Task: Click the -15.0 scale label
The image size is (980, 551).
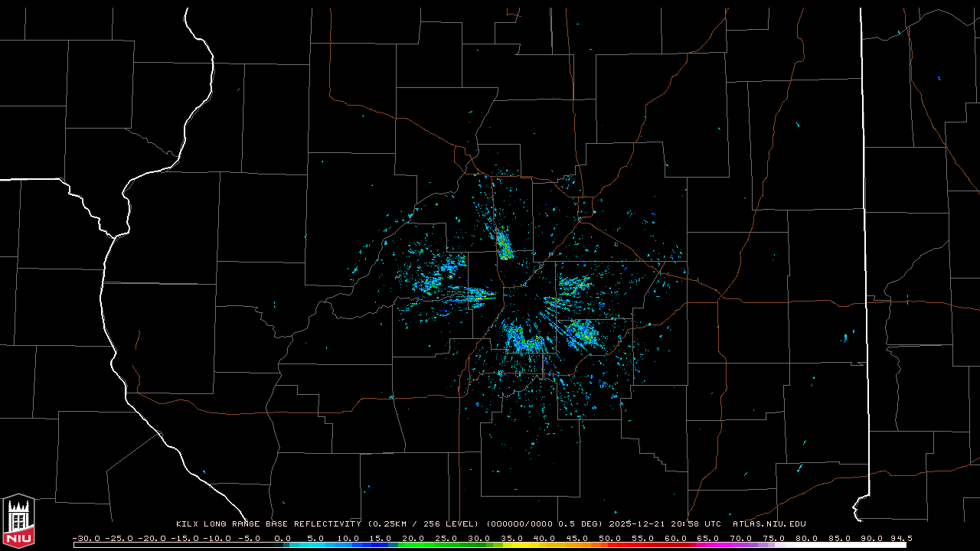Action: pos(185,538)
